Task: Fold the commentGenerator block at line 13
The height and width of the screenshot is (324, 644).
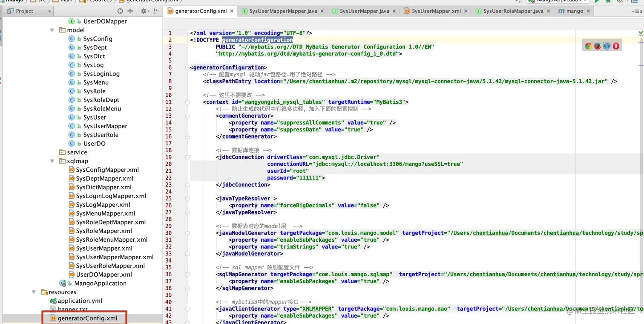Action: [x=187, y=116]
